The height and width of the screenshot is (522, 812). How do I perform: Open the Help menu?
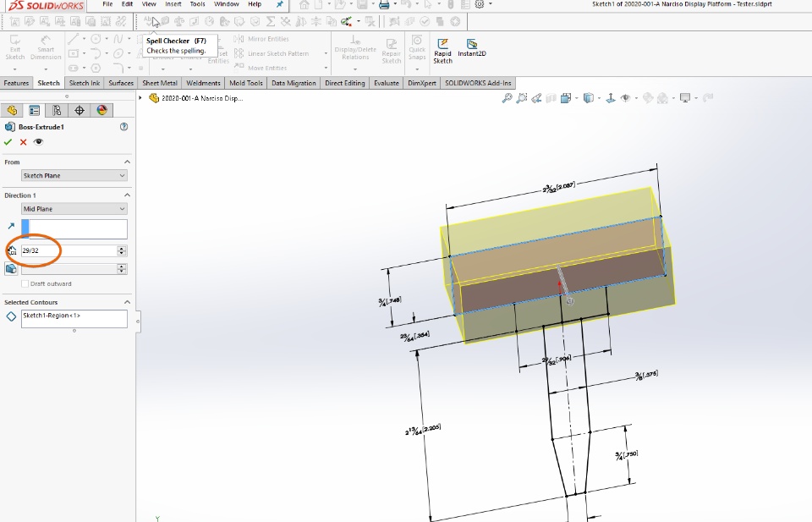coord(255,4)
